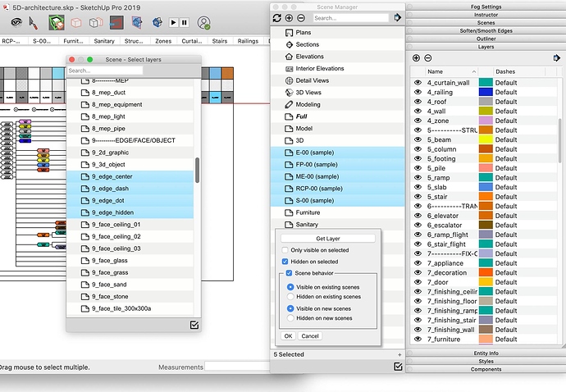
Task: Expand the Instructor tray panel
Action: tap(486, 15)
